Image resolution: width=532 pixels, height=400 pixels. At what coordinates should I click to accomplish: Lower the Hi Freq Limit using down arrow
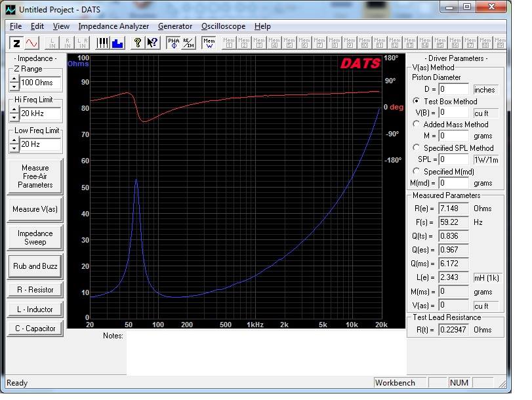14,117
